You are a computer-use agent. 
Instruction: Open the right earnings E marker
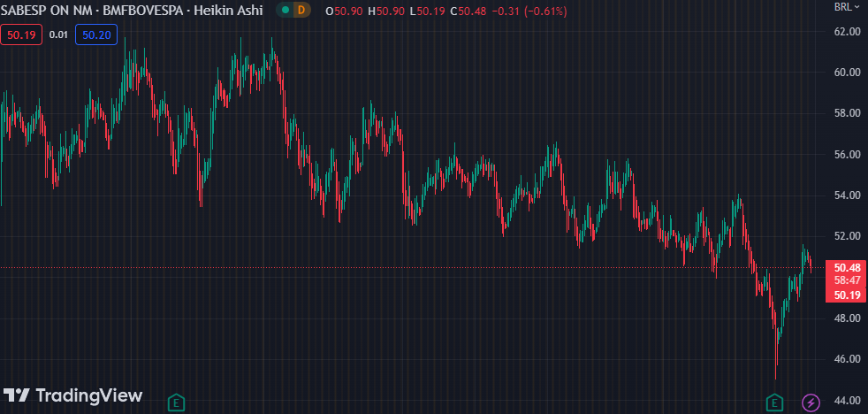click(x=774, y=402)
